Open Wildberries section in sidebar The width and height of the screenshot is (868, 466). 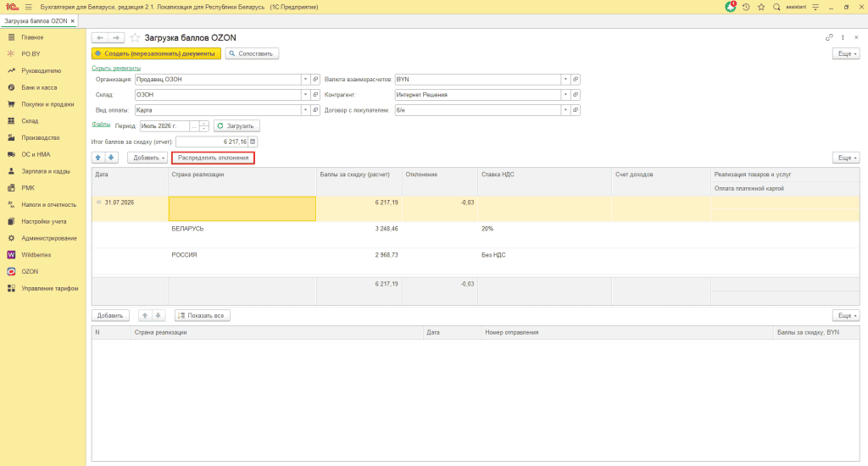[x=36, y=254]
